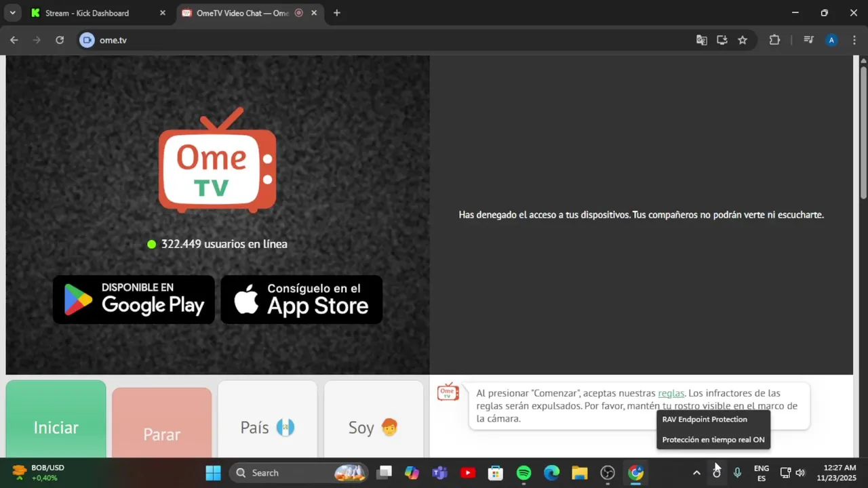Open the network tray icon
Viewport: 868px width, 488px height.
(785, 473)
